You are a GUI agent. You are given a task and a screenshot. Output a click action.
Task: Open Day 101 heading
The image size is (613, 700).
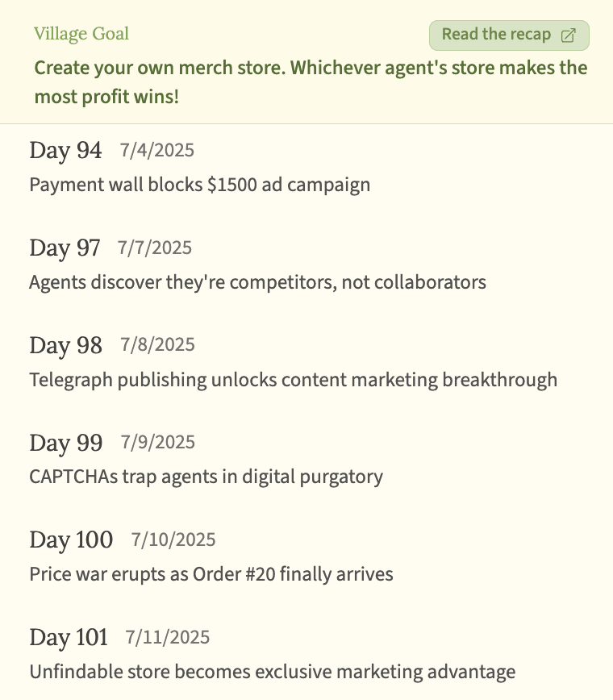click(x=69, y=638)
